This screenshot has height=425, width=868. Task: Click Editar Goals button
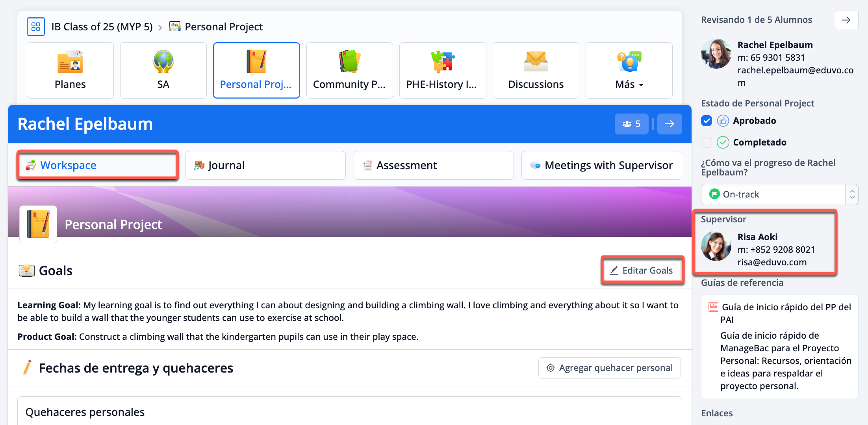coord(642,270)
